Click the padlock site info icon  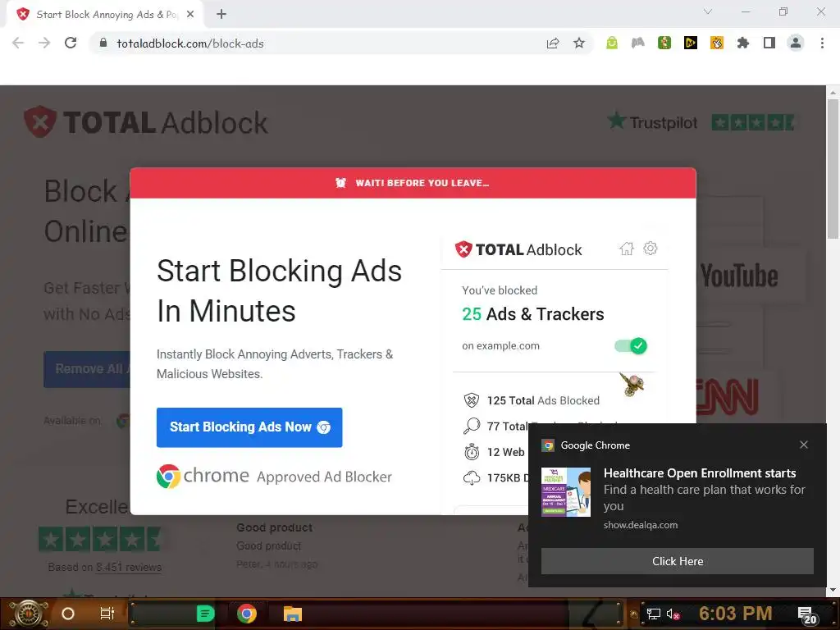(103, 43)
